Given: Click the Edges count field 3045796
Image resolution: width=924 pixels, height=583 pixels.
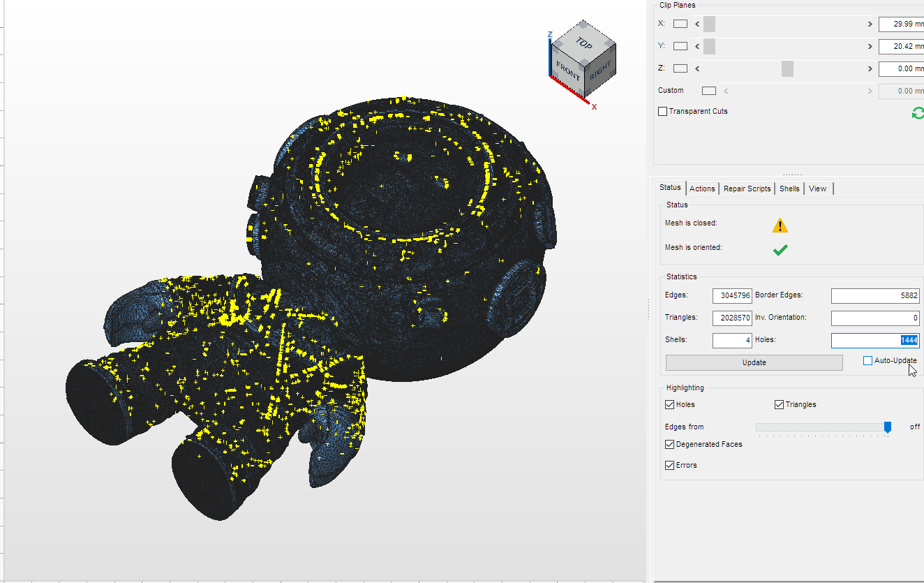Looking at the screenshot, I should tap(732, 296).
